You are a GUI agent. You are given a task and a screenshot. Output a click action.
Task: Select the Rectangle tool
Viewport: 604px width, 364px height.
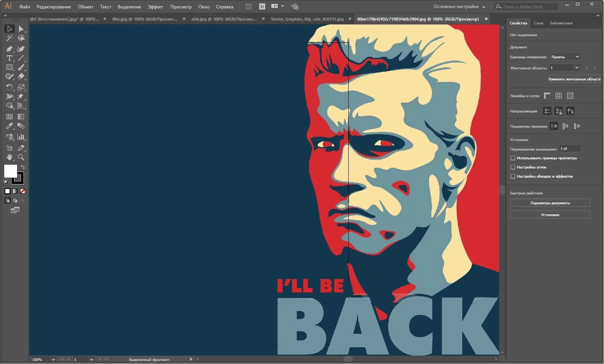(x=10, y=67)
